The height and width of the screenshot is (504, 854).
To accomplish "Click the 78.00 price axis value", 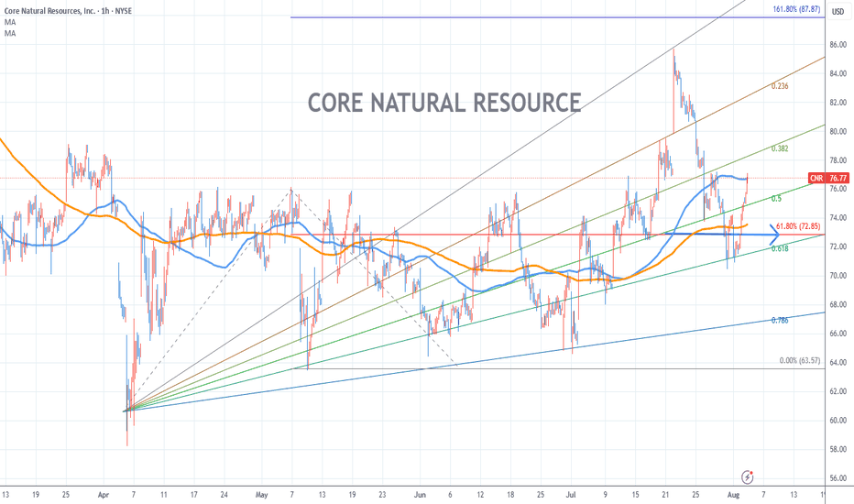I will tap(838, 160).
